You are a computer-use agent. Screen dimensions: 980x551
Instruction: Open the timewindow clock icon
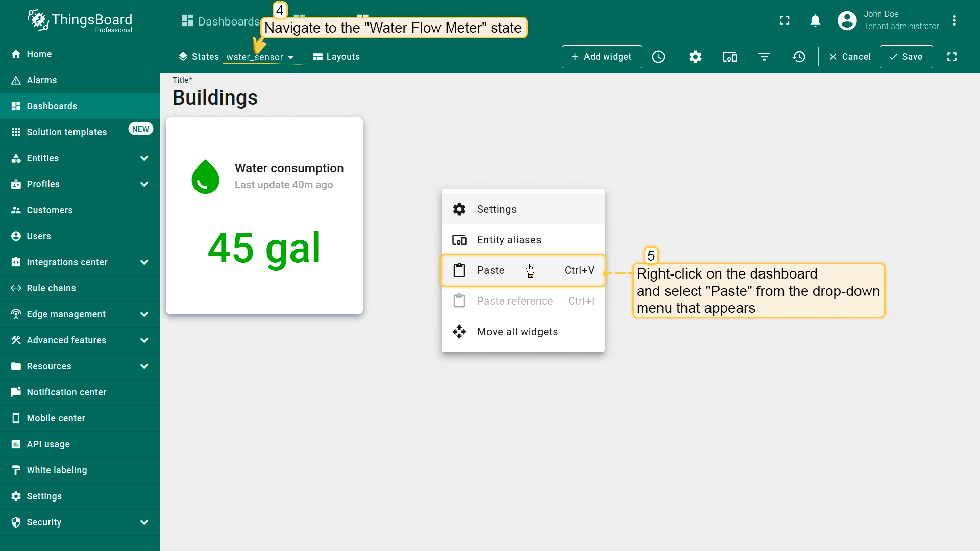tap(658, 57)
